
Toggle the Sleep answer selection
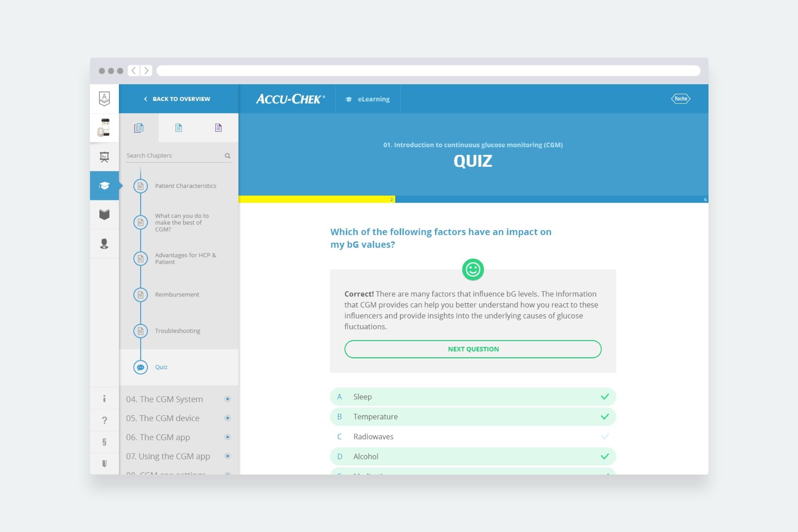pyautogui.click(x=473, y=396)
